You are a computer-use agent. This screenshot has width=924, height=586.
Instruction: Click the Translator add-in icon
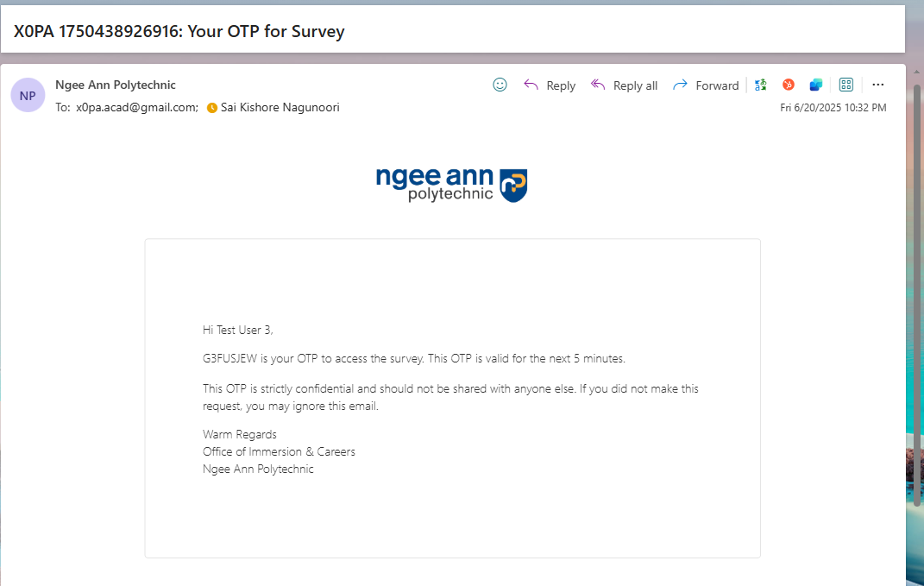760,85
